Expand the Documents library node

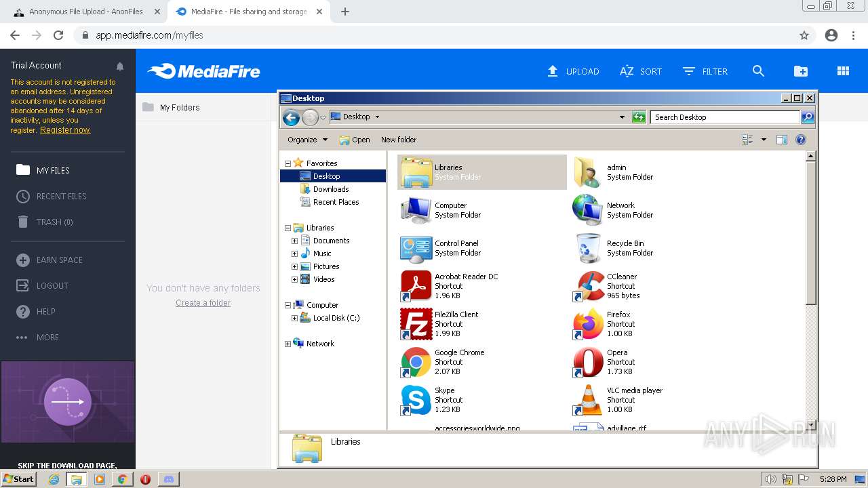point(294,241)
